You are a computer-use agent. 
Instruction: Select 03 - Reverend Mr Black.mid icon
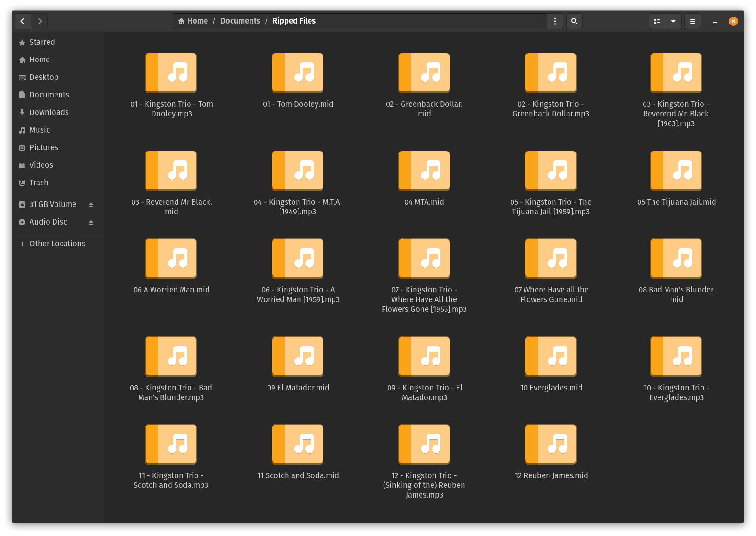pos(171,171)
